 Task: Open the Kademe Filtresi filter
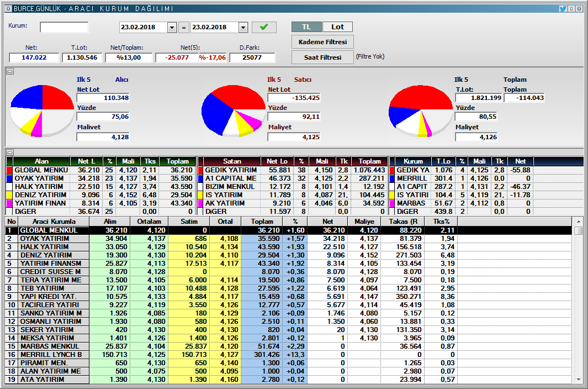pos(322,42)
